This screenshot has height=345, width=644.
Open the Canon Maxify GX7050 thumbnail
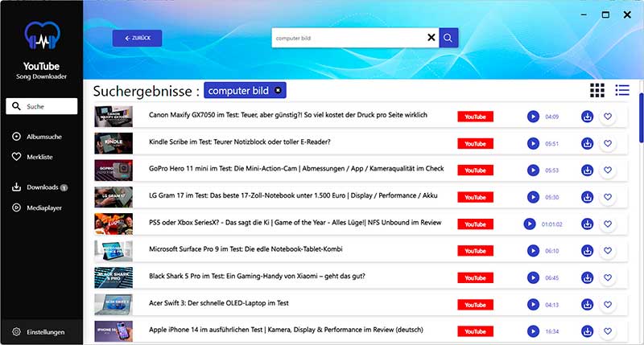pyautogui.click(x=114, y=117)
